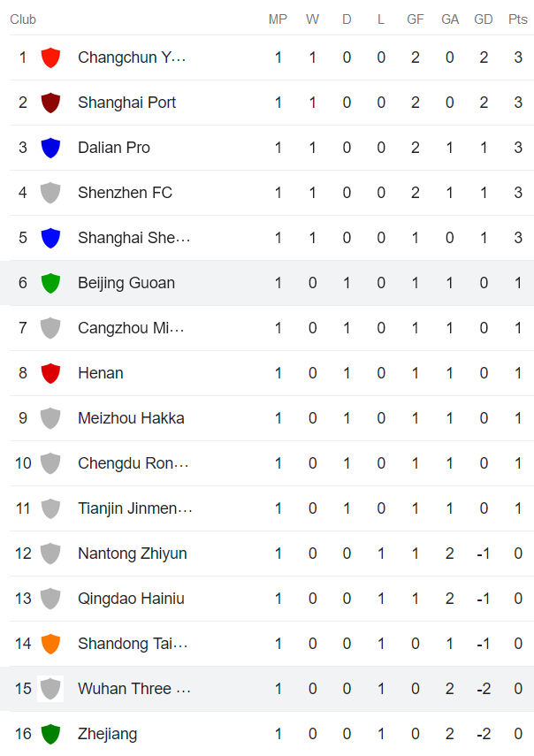Click the Club column header
Image resolution: width=534 pixels, height=756 pixels.
23,19
